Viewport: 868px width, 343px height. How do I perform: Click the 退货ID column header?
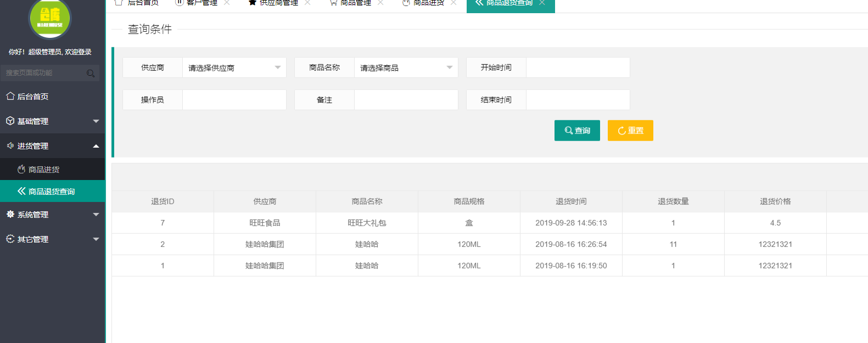[163, 201]
